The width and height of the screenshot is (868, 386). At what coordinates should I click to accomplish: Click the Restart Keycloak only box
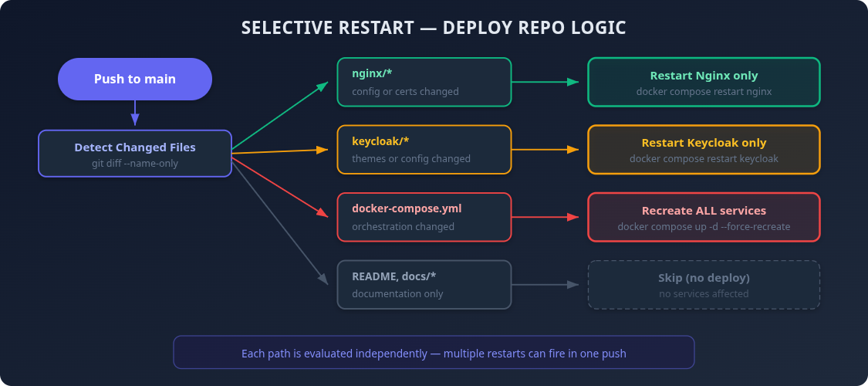tap(704, 150)
